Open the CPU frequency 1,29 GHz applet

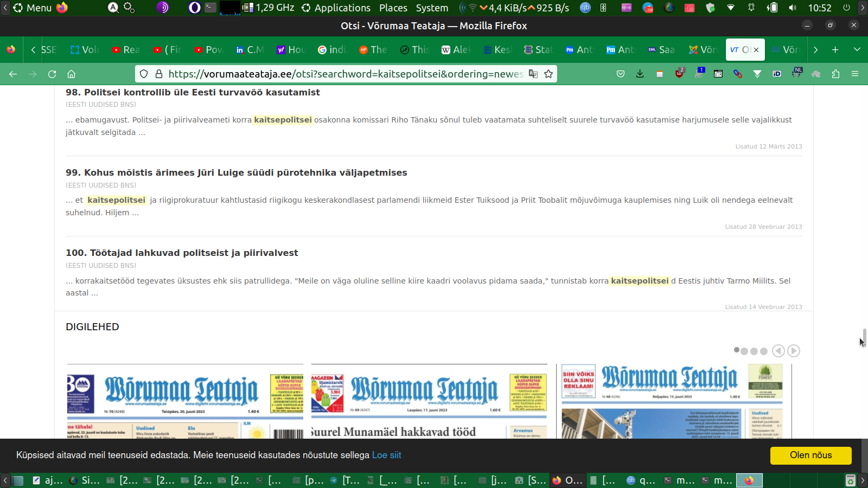coord(269,8)
